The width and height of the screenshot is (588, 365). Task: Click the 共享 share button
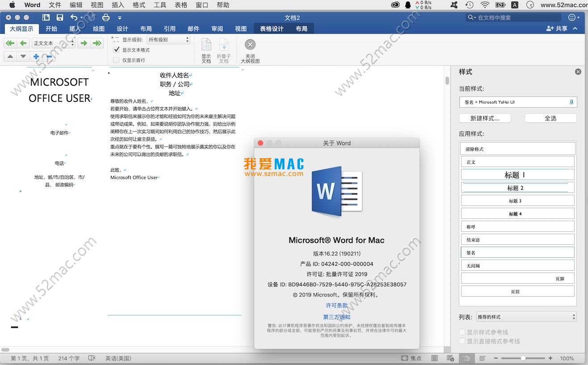(557, 29)
